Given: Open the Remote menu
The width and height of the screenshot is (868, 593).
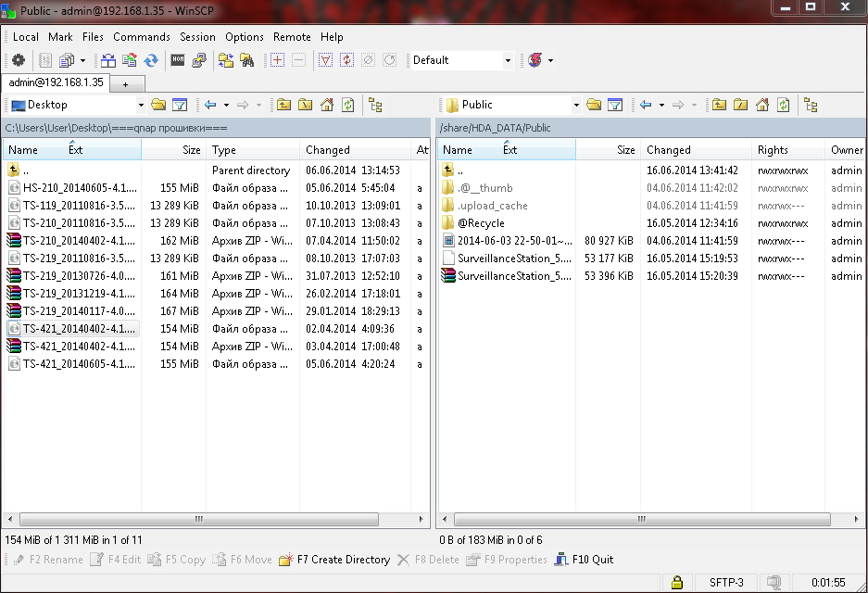Looking at the screenshot, I should 292,37.
